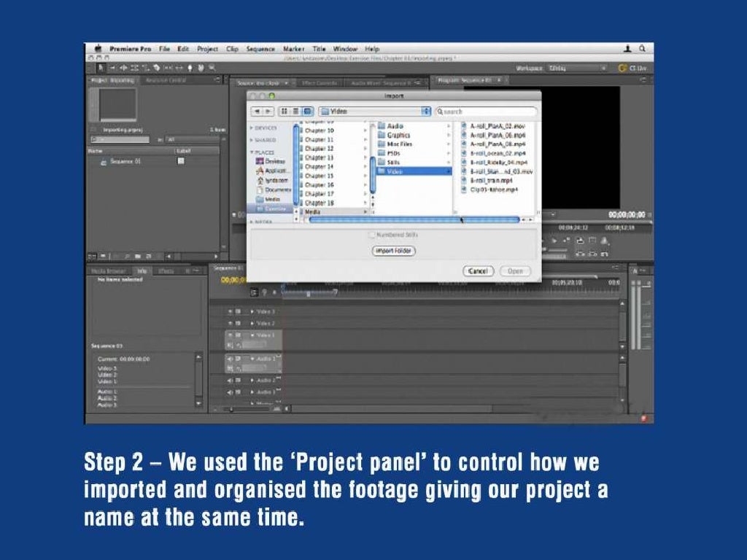Mute Audio 3 track speaker toggle

230,392
